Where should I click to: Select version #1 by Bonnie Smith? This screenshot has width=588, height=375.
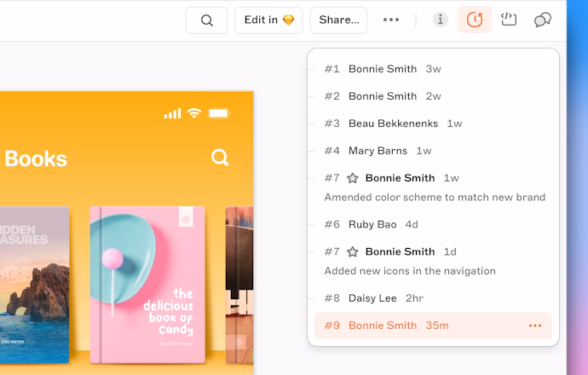[x=383, y=69]
